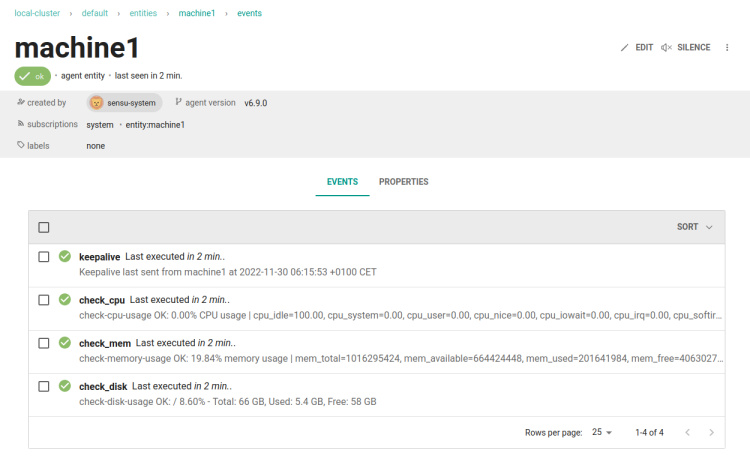Viewport: 750px width, 468px height.
Task: Click the green status icon for check_disk
Action: [x=65, y=386]
